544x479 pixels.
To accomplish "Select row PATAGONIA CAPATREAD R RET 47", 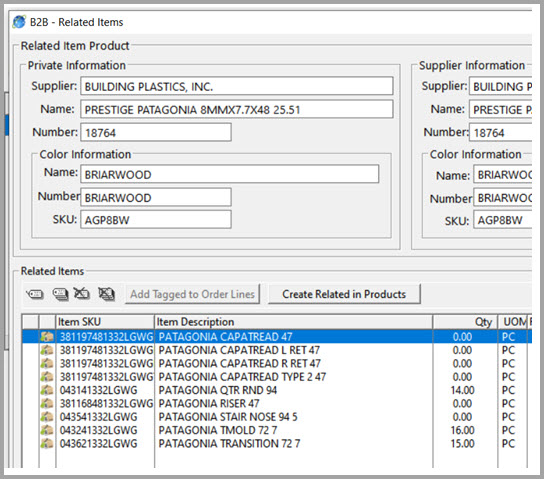I will [x=277, y=363].
